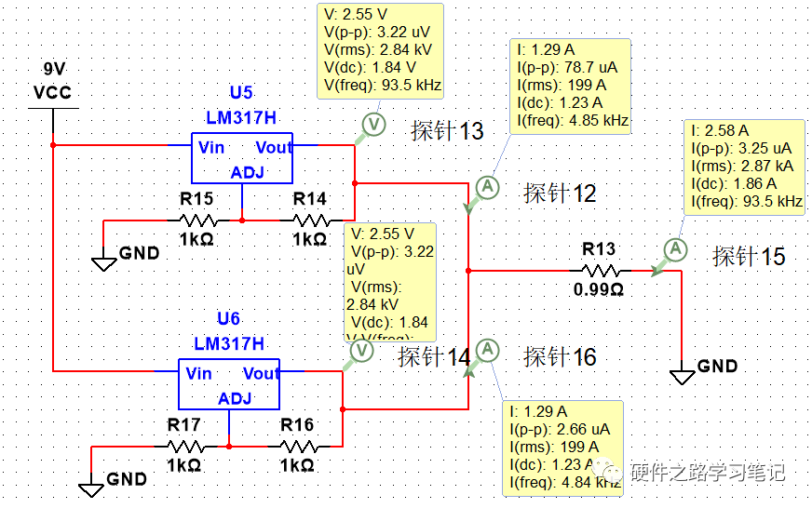Select the current probe icon beside 探针12

486,188
